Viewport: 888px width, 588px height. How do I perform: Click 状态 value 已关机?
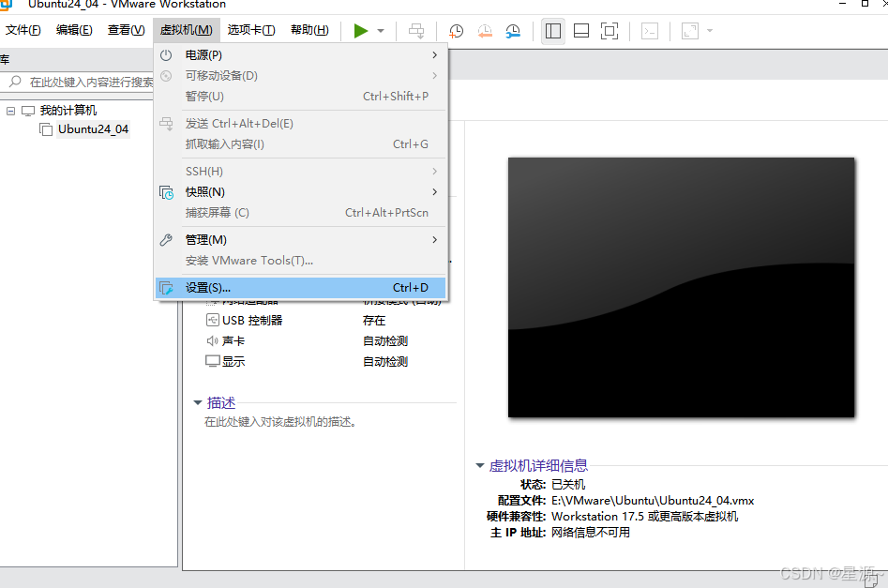[568, 485]
